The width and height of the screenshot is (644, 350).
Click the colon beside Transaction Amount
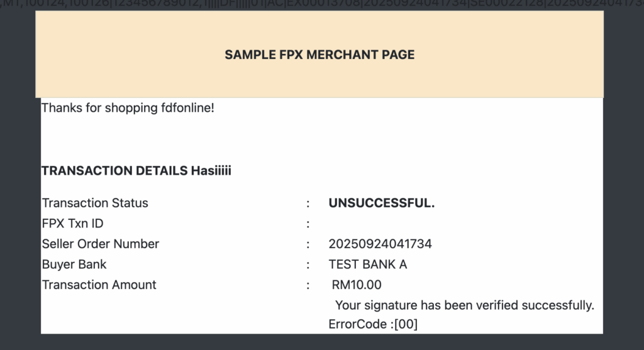[x=308, y=285]
